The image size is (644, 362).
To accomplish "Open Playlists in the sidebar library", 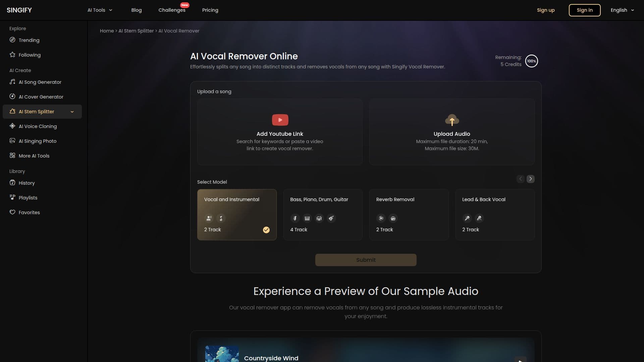I will point(42,197).
